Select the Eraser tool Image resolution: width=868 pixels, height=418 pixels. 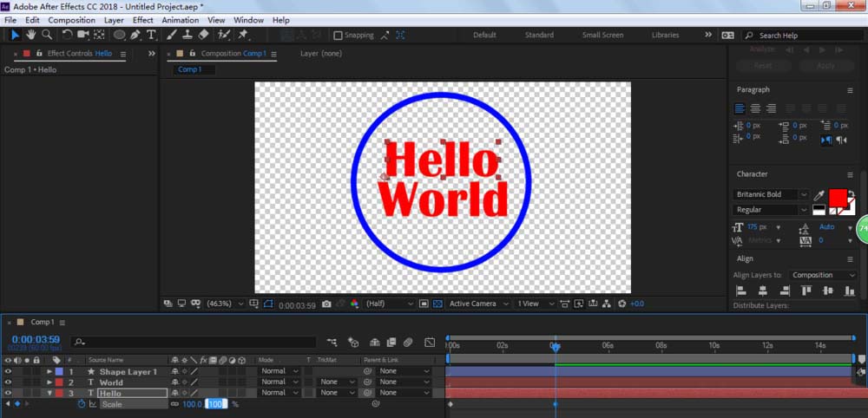click(203, 35)
